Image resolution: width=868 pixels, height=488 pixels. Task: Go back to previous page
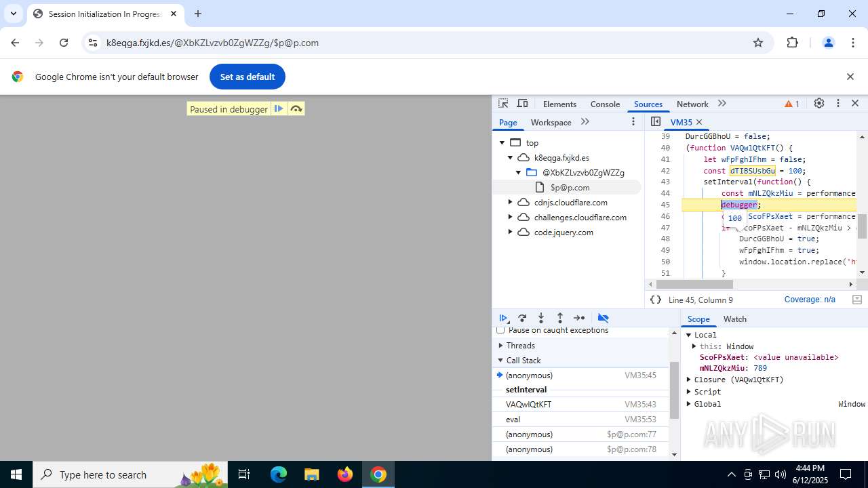tap(15, 43)
